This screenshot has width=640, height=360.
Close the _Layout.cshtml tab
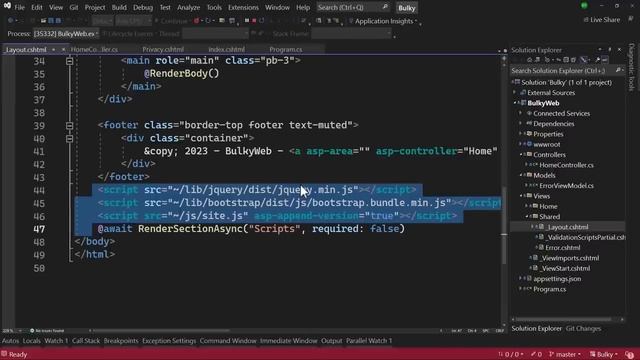(x=63, y=49)
